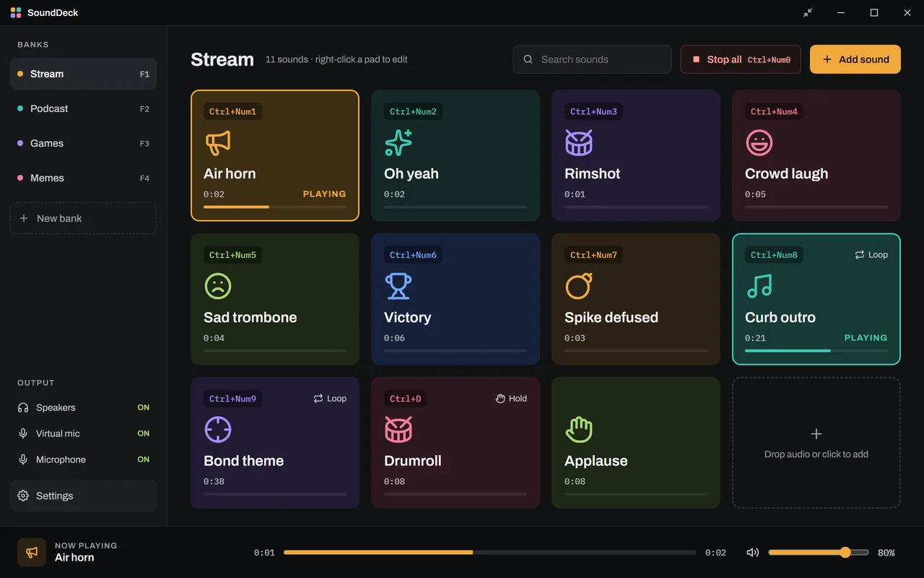Click the Drop audio or click to add tile
This screenshot has width=924, height=578.
[x=816, y=443]
